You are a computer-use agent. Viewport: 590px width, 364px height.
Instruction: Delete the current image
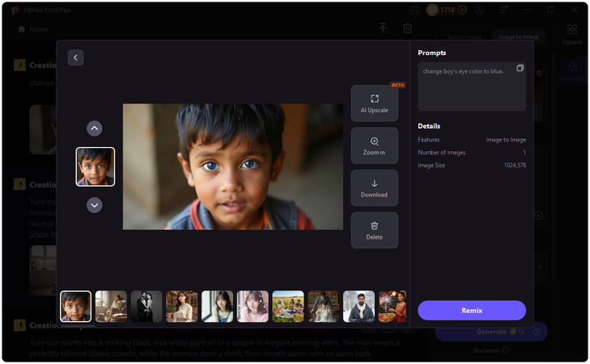(374, 230)
